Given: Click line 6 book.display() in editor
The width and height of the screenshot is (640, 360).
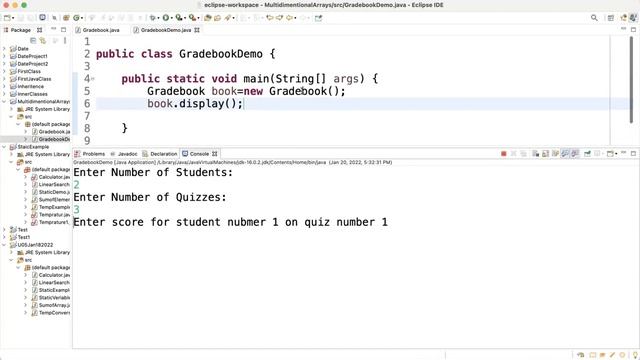Looking at the screenshot, I should tap(195, 104).
